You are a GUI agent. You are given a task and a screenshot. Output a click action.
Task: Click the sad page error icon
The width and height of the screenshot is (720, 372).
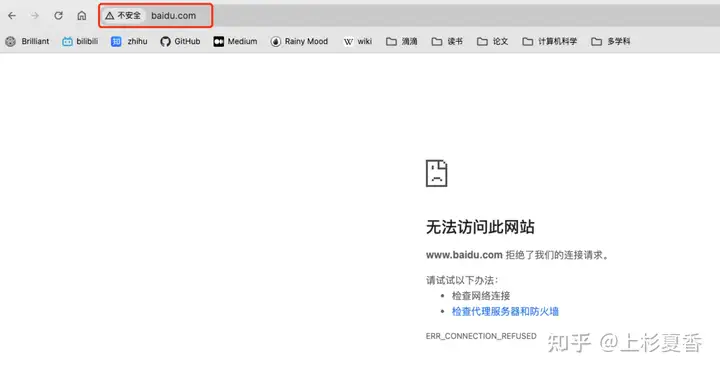(x=437, y=173)
